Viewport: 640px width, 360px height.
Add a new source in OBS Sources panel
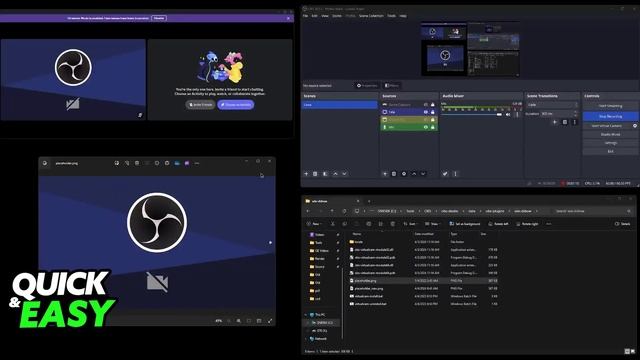(x=385, y=174)
